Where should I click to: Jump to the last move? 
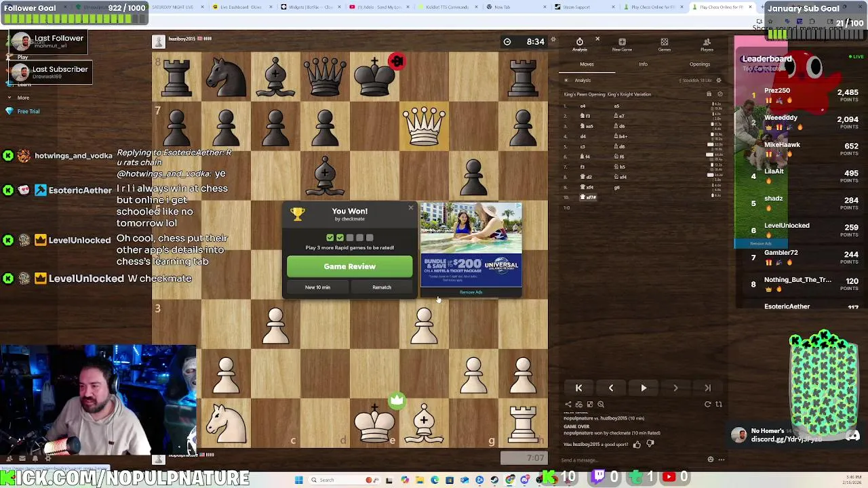pyautogui.click(x=707, y=388)
